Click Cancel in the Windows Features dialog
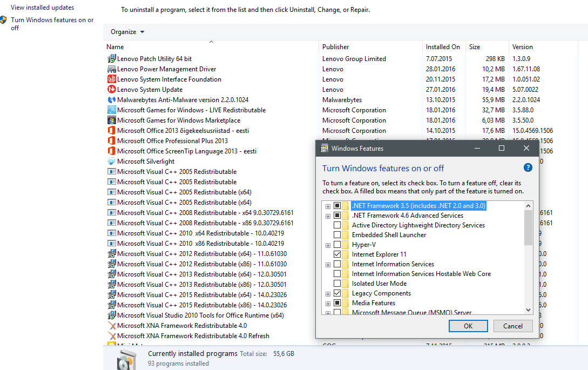588x370 pixels. coord(512,326)
